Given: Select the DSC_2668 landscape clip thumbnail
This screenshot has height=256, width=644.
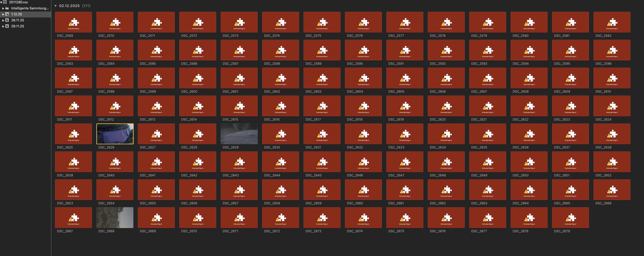Looking at the screenshot, I should pyautogui.click(x=115, y=218).
